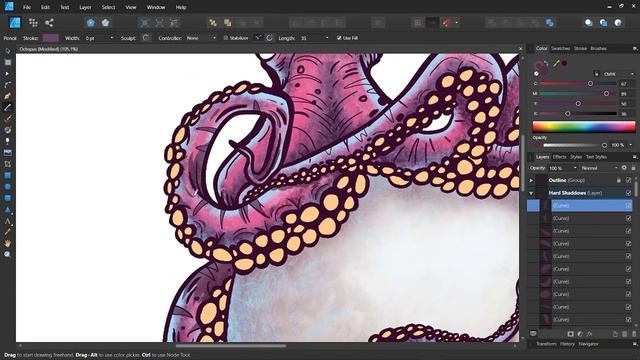Select the Rounded Rectangle tool
Screen dimensions: 640x360
pyautogui.click(x=7, y=198)
